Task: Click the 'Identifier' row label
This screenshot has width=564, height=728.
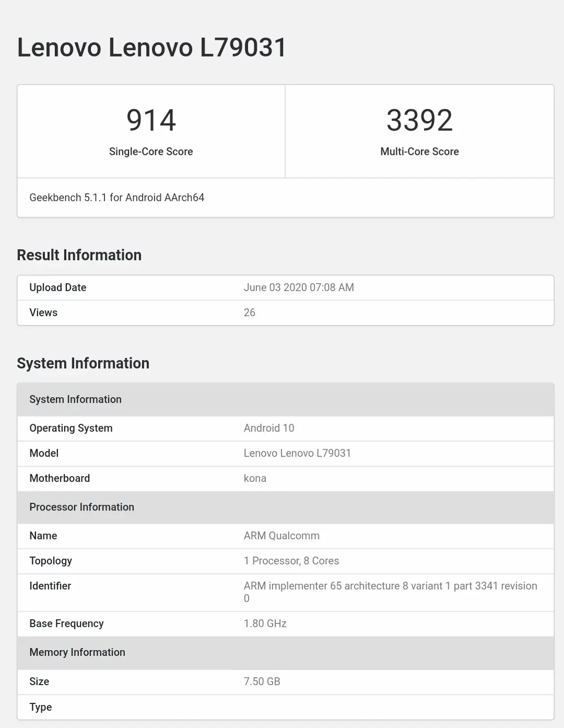Action: click(50, 586)
